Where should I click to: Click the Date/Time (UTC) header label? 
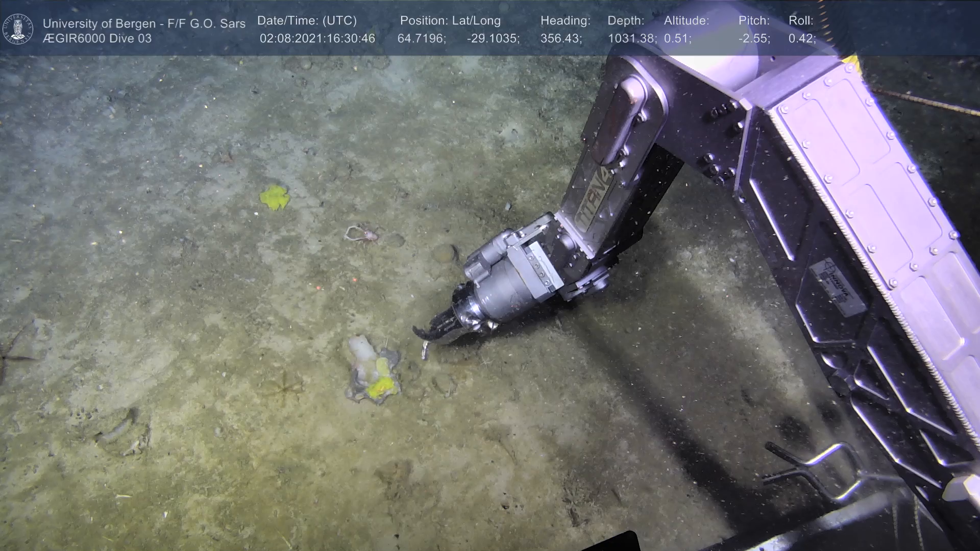point(307,21)
